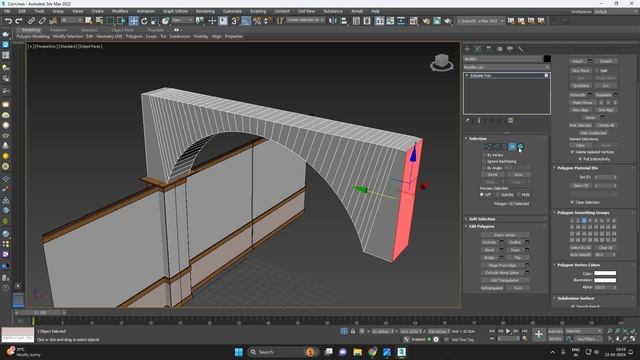Toggle the Percent Snap button
The height and width of the screenshot is (360, 640).
click(257, 20)
